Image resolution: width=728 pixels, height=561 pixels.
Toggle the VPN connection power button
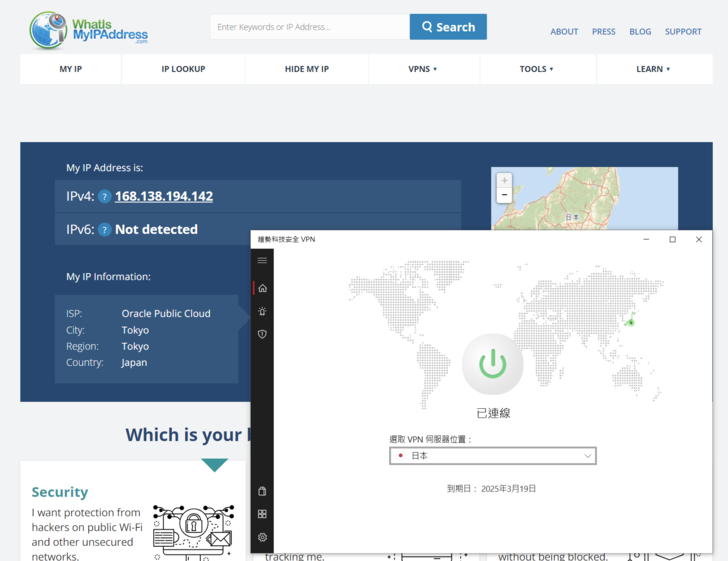tap(492, 364)
